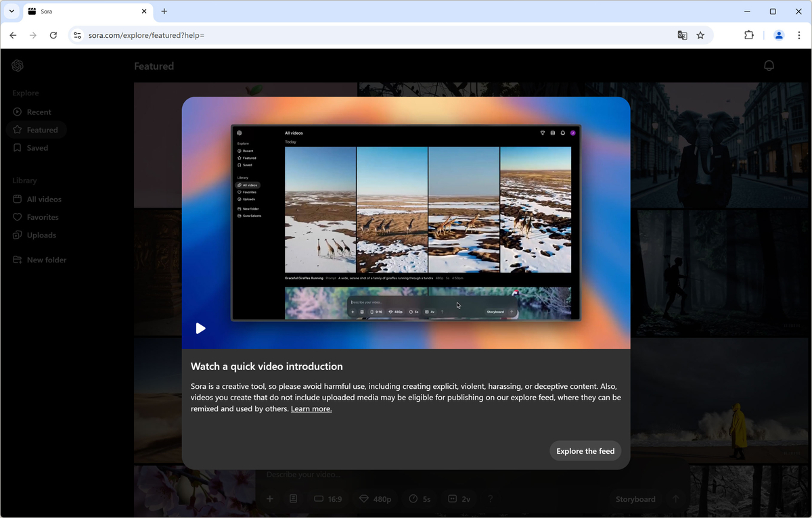Click the All videos calendar icon

pos(18,199)
